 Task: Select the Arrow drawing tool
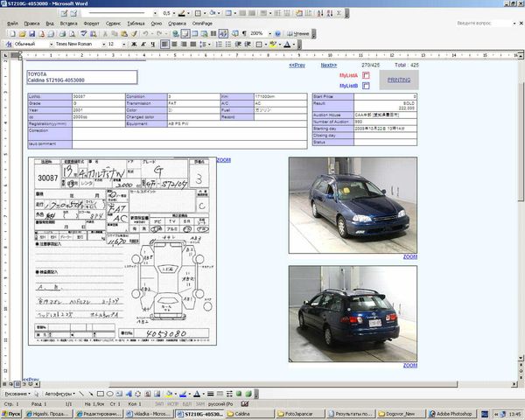[x=90, y=394]
